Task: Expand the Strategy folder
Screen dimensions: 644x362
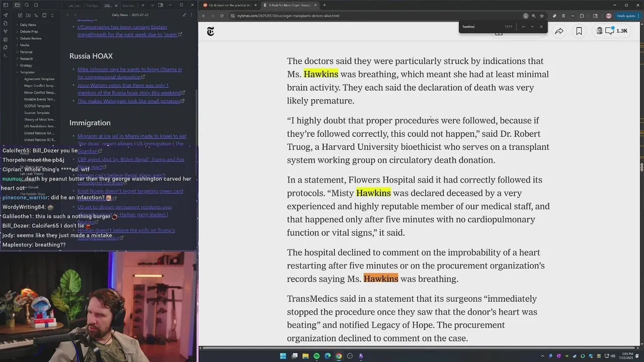Action: click(26, 65)
